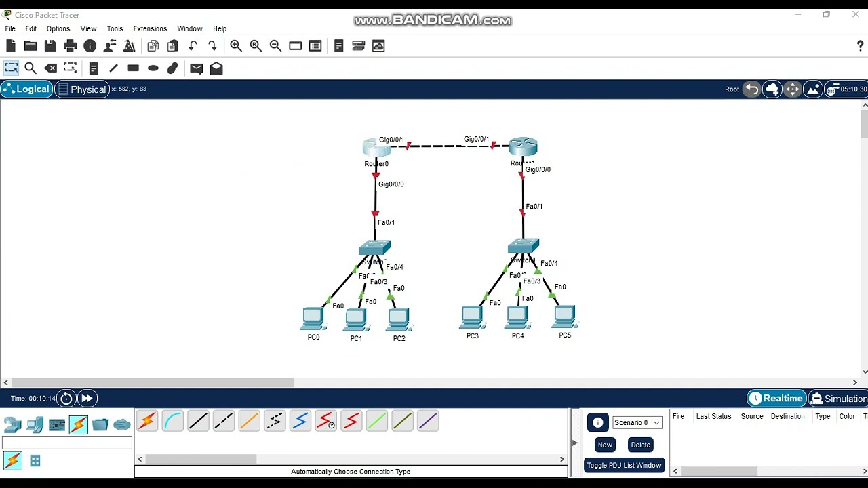Open the View menu
The image size is (868, 488).
coord(88,29)
